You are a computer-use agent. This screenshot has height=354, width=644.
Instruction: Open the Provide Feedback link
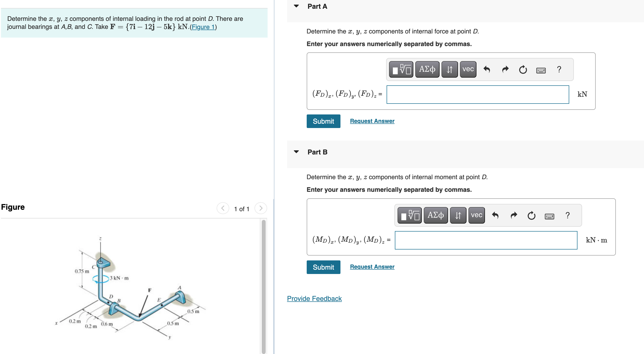[314, 298]
